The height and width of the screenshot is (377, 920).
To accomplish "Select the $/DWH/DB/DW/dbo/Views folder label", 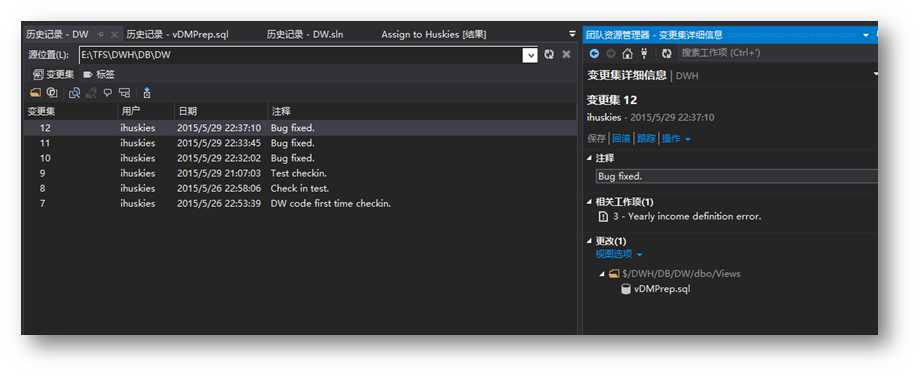I will tap(682, 274).
